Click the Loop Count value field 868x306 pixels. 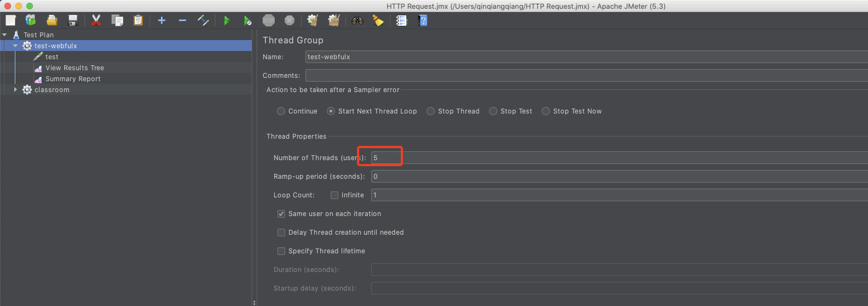point(620,195)
